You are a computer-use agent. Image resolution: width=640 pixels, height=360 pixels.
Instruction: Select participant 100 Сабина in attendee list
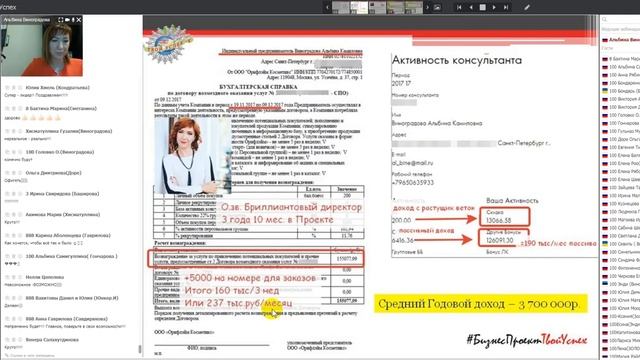(621, 228)
